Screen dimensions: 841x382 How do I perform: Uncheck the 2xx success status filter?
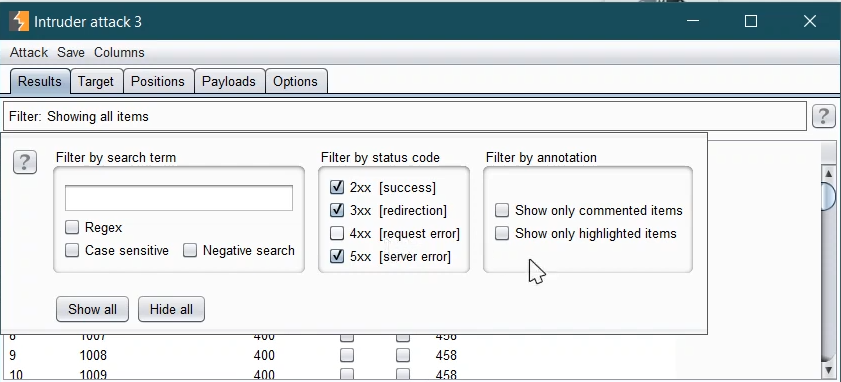coord(337,187)
